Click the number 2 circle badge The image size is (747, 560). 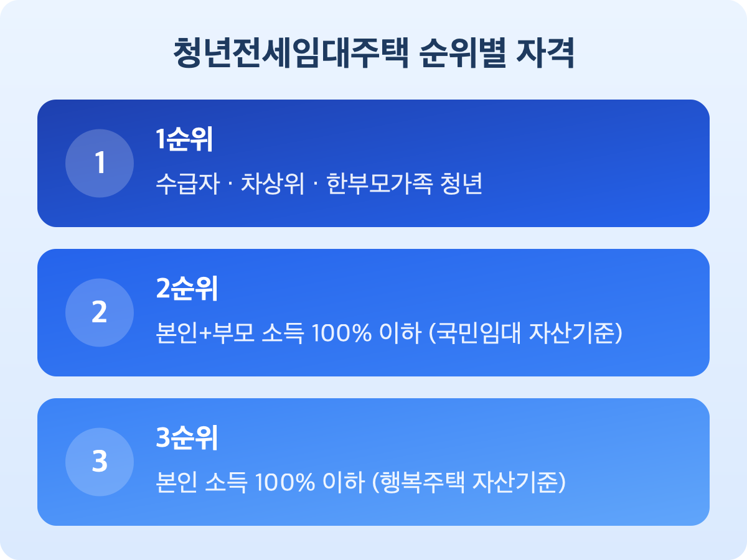coord(100,312)
